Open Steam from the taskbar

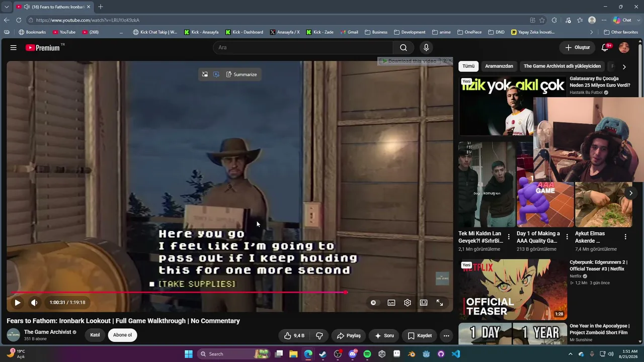[x=323, y=354]
